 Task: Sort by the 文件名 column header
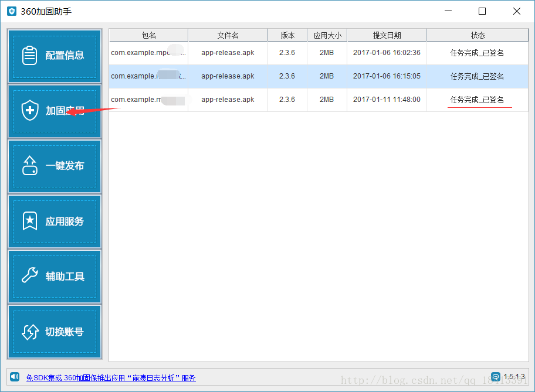point(228,35)
